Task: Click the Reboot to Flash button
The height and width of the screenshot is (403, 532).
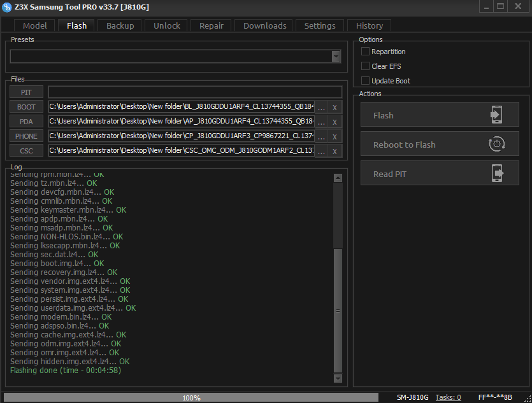Action: 440,144
